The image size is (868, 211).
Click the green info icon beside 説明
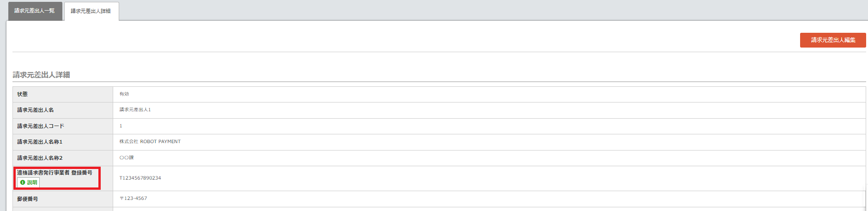click(x=23, y=182)
